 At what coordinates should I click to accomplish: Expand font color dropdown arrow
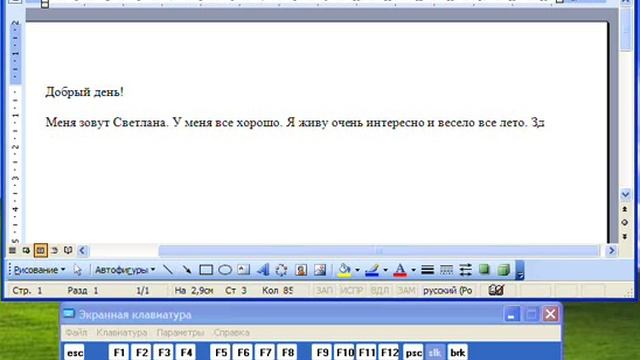pos(413,270)
